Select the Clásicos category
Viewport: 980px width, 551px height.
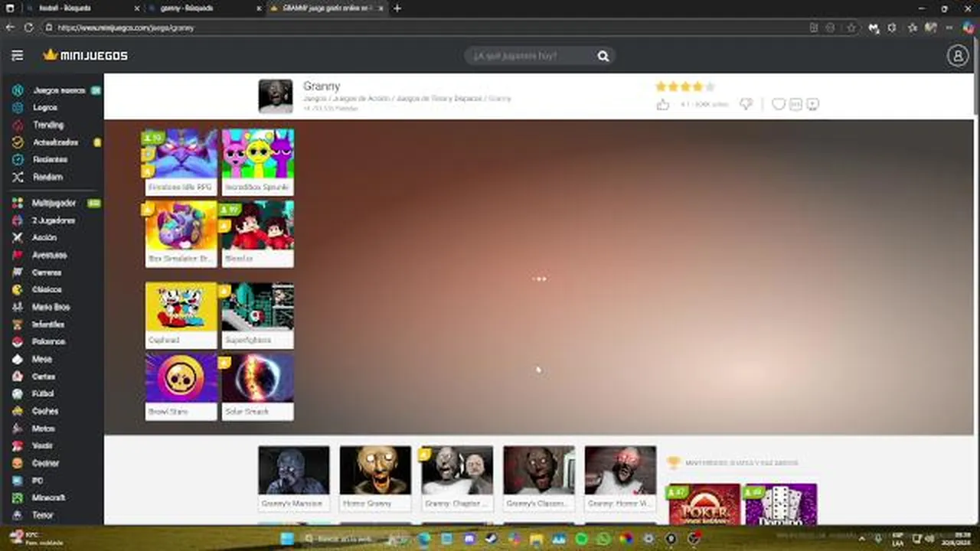click(x=47, y=290)
